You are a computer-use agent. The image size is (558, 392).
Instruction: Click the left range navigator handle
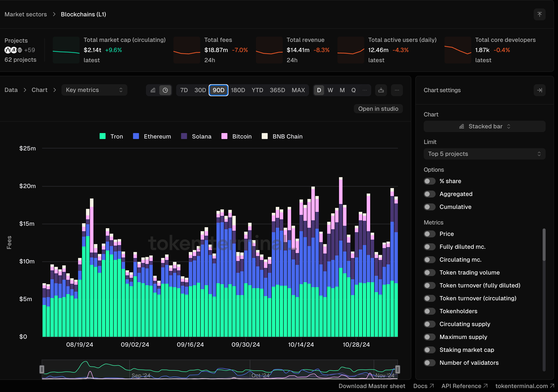point(42,369)
